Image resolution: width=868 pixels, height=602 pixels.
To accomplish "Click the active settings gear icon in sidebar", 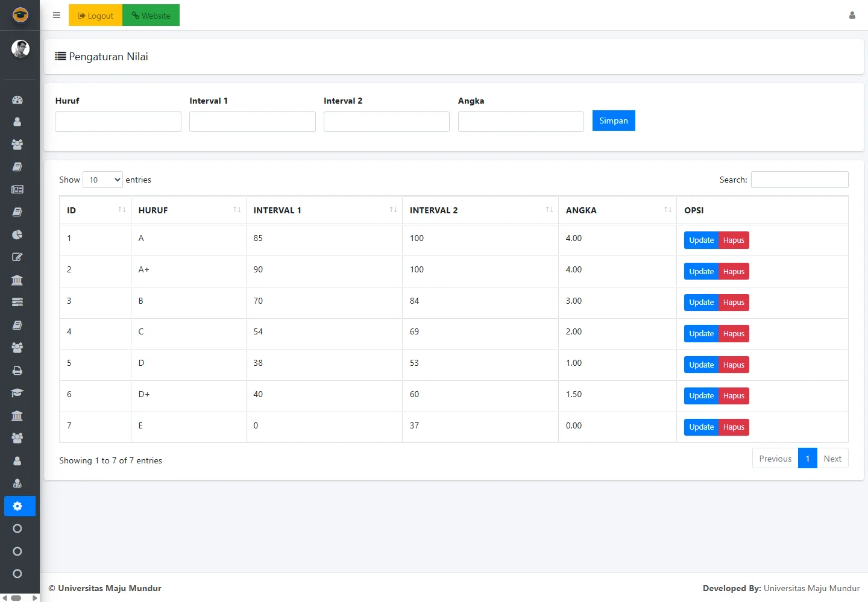I will point(17,506).
